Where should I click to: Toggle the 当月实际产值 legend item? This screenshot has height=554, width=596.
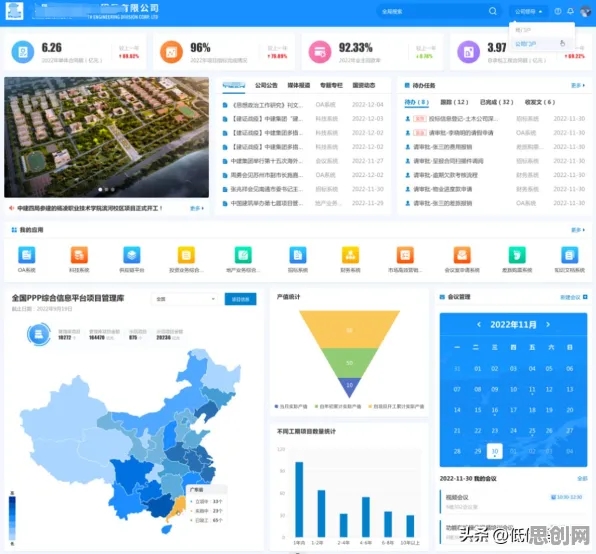291,407
